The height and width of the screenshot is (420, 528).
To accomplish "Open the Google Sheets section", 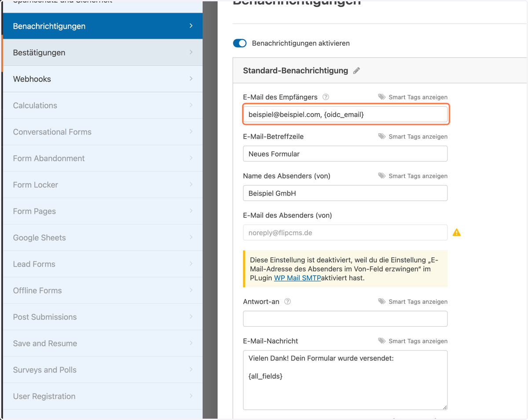I will [x=103, y=237].
